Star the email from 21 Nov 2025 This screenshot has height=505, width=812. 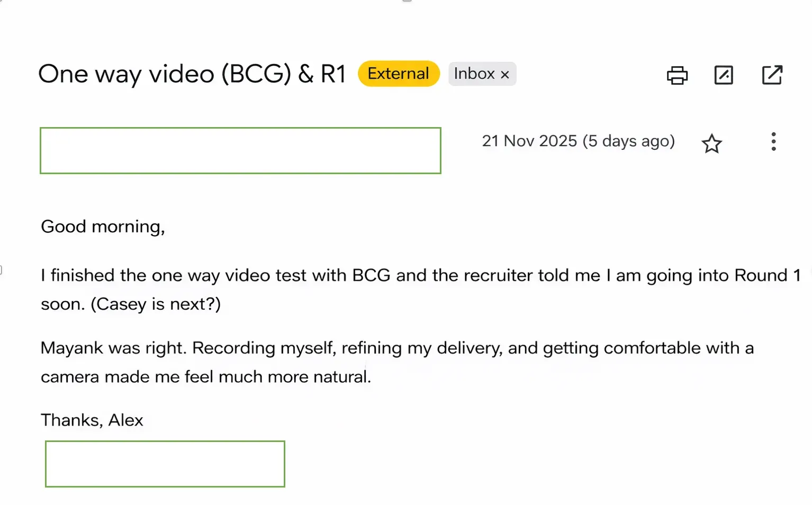coord(711,143)
